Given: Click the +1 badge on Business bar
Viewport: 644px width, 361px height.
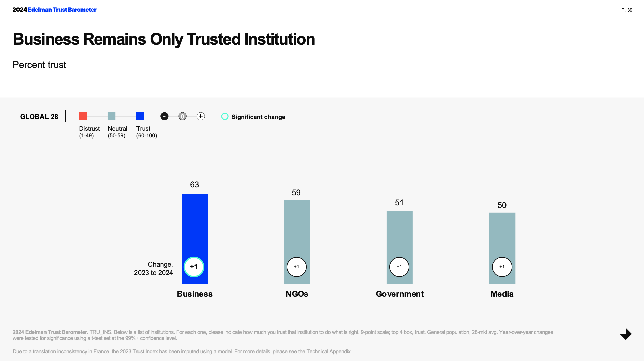Looking at the screenshot, I should (x=194, y=267).
